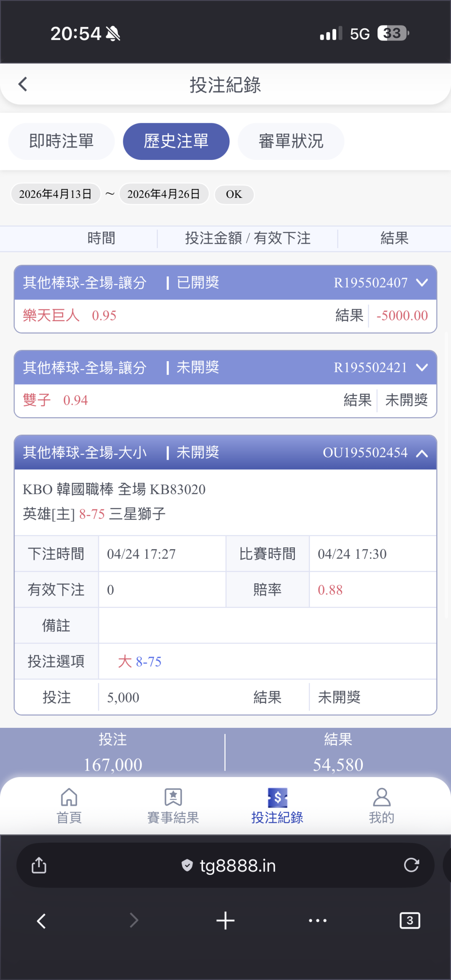451x980 pixels.
Task: Expand bet R195502407 details
Action: coord(422,283)
